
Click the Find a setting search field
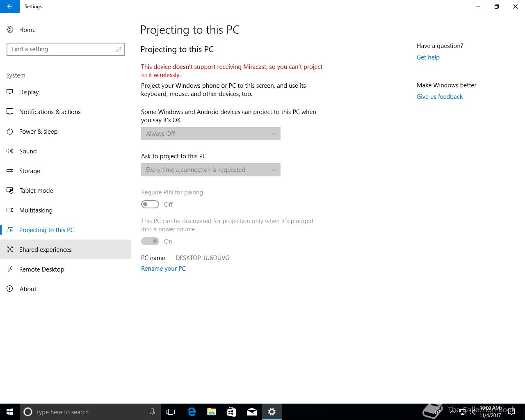point(66,49)
